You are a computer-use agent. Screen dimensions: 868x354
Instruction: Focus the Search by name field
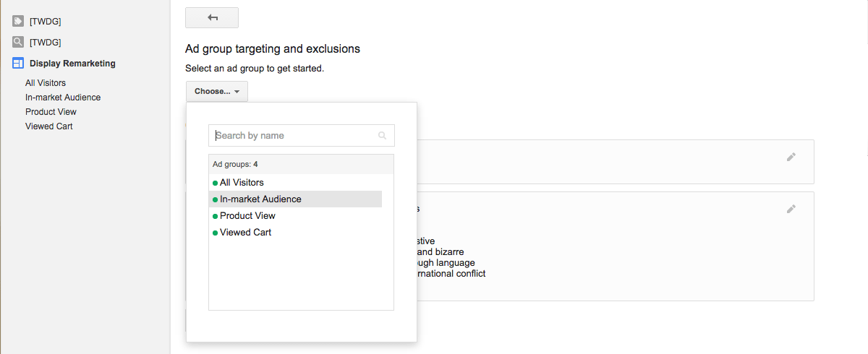click(x=302, y=135)
